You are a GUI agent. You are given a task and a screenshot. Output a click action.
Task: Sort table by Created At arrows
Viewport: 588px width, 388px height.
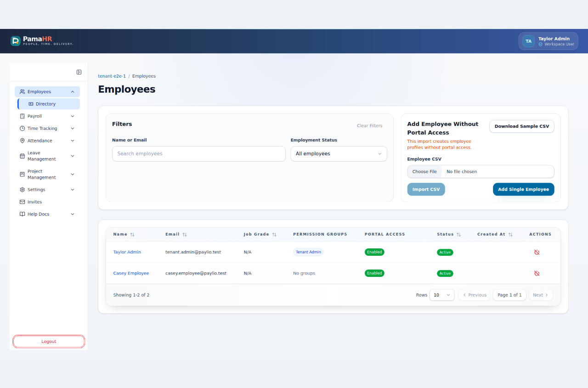click(510, 235)
